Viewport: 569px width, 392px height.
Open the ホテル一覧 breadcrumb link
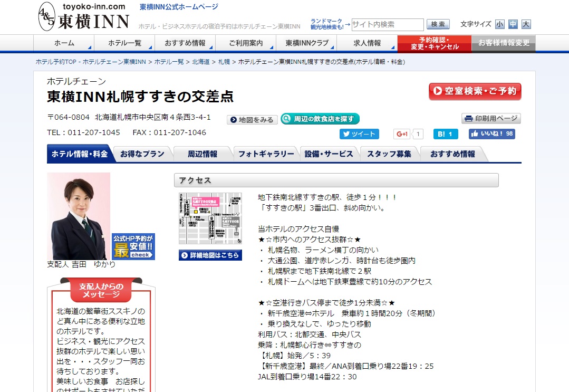pos(169,62)
